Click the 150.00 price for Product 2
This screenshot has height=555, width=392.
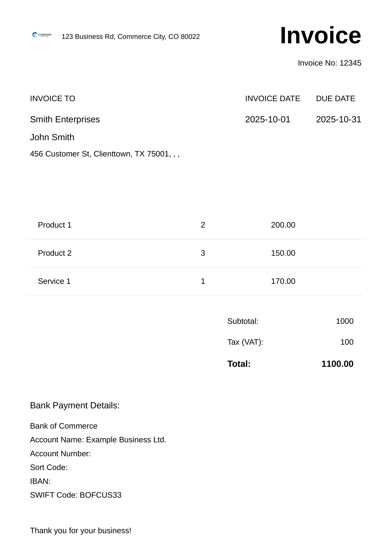tap(283, 253)
